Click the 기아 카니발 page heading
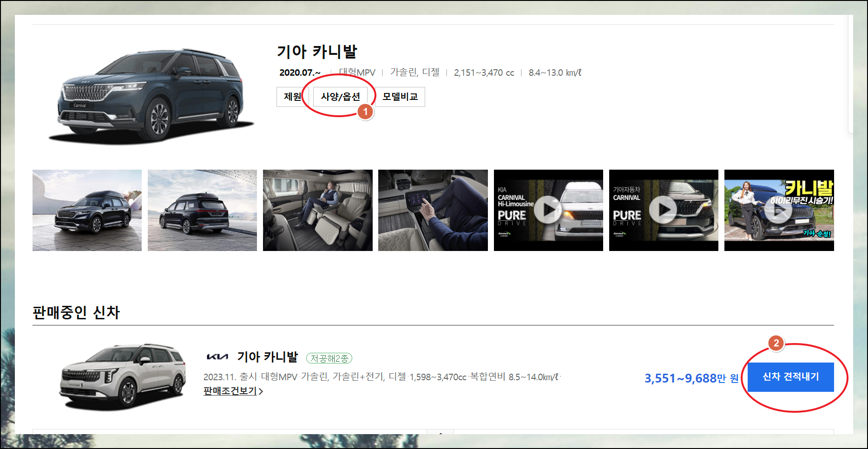Image resolution: width=868 pixels, height=449 pixels. [x=317, y=52]
